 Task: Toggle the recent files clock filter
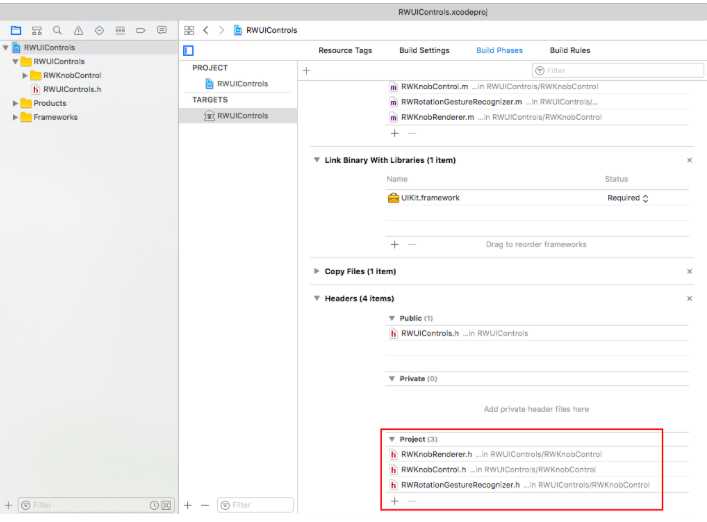pyautogui.click(x=154, y=505)
